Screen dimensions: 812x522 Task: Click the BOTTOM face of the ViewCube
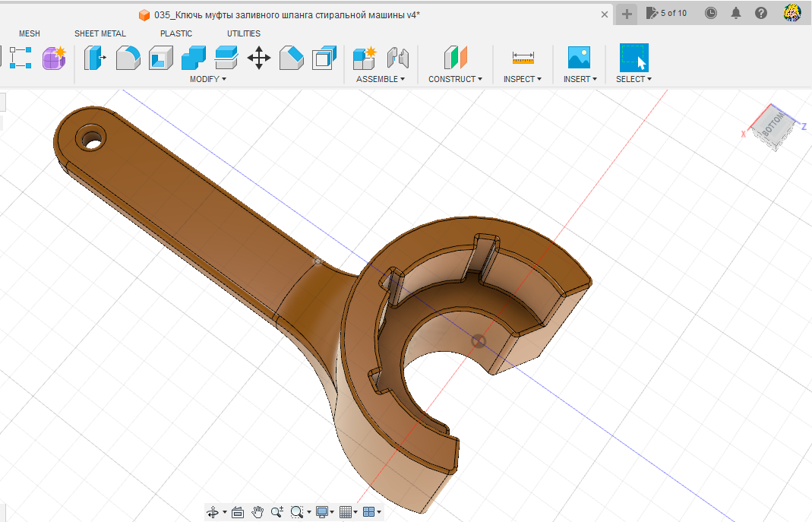[773, 126]
